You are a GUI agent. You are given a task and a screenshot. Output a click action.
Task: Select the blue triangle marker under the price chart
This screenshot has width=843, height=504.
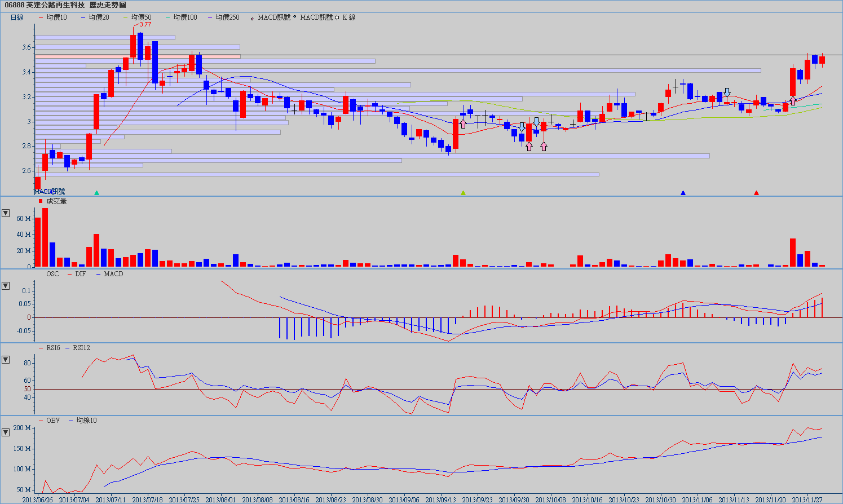tap(683, 193)
